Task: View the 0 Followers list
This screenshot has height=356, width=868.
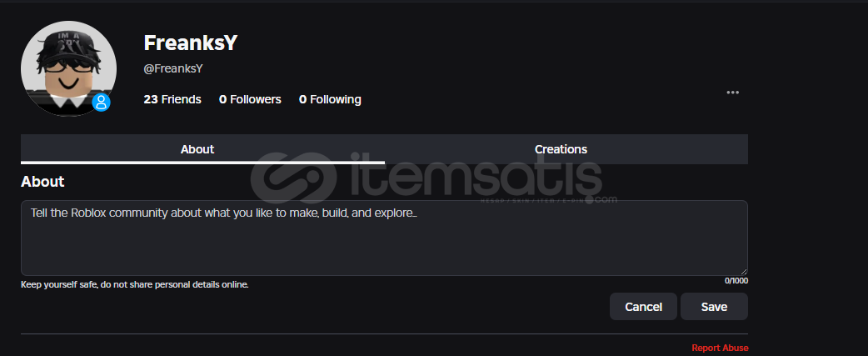Action: tap(250, 100)
